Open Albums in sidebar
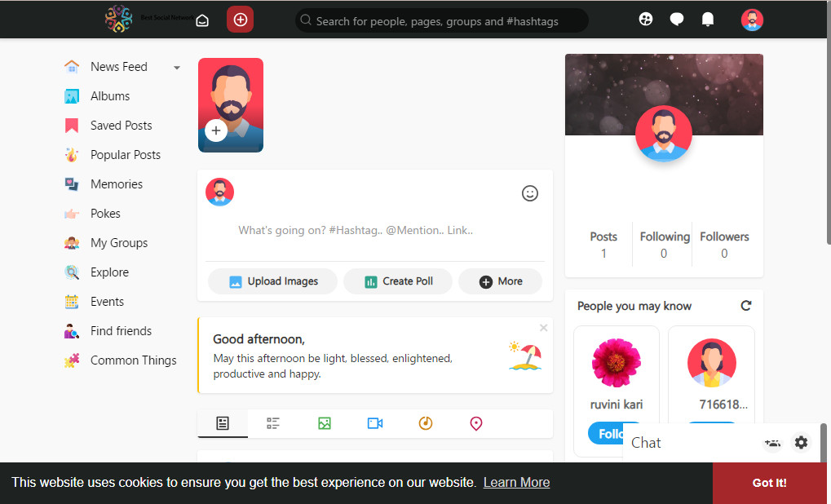Viewport: 831px width, 504px height. (x=110, y=96)
